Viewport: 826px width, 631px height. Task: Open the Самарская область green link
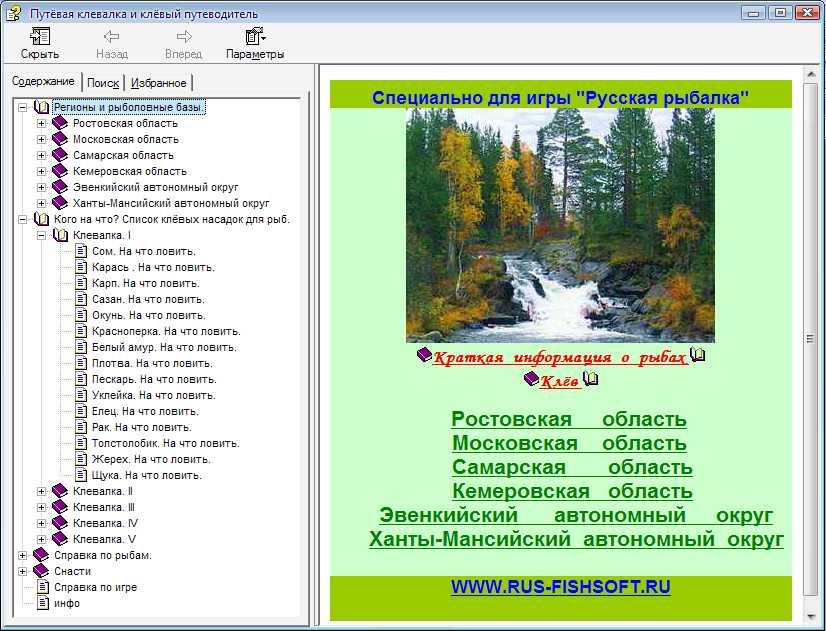[571, 467]
